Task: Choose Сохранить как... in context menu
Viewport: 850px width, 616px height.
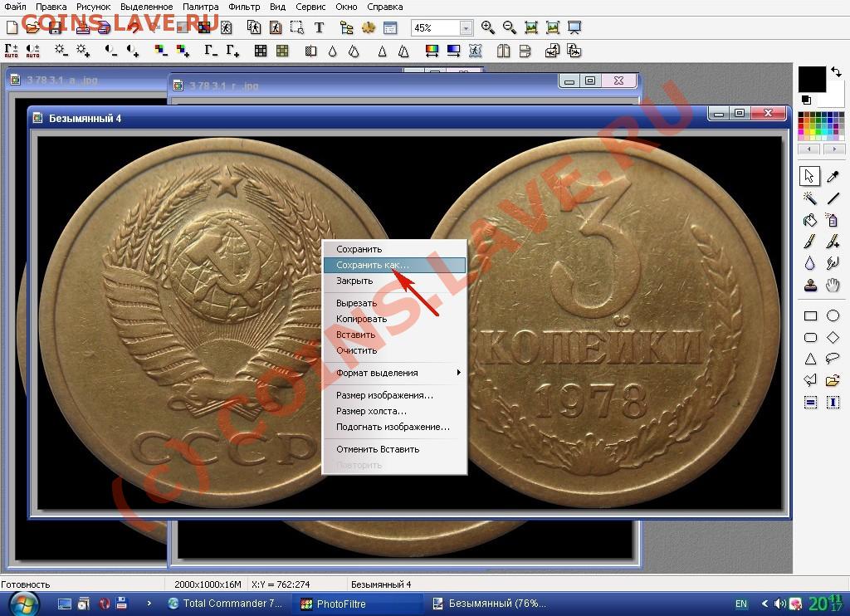Action: pos(394,265)
